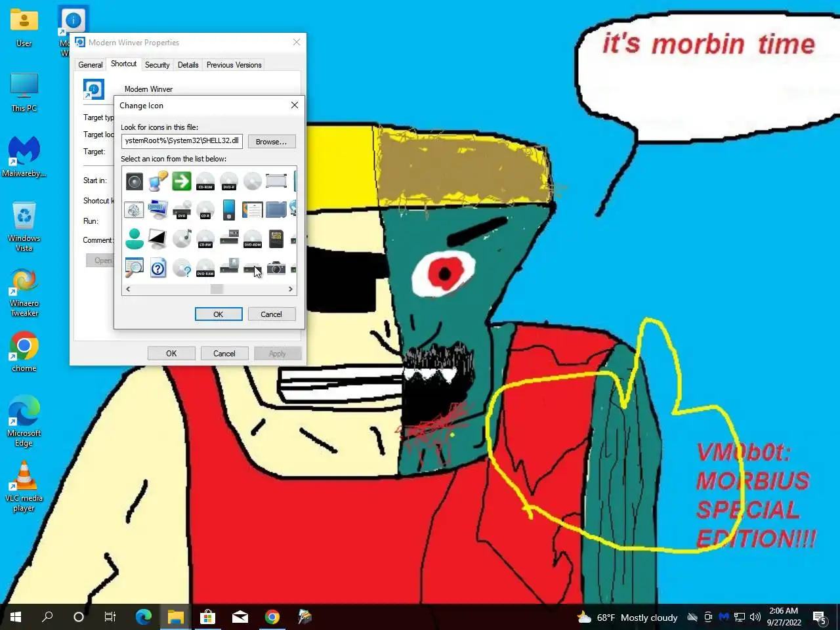Choose the computer with chat bubble icon
Image resolution: width=840 pixels, height=630 pixels.
pos(158,181)
